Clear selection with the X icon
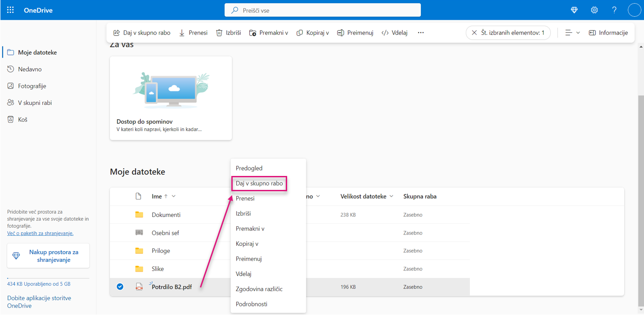 (474, 32)
